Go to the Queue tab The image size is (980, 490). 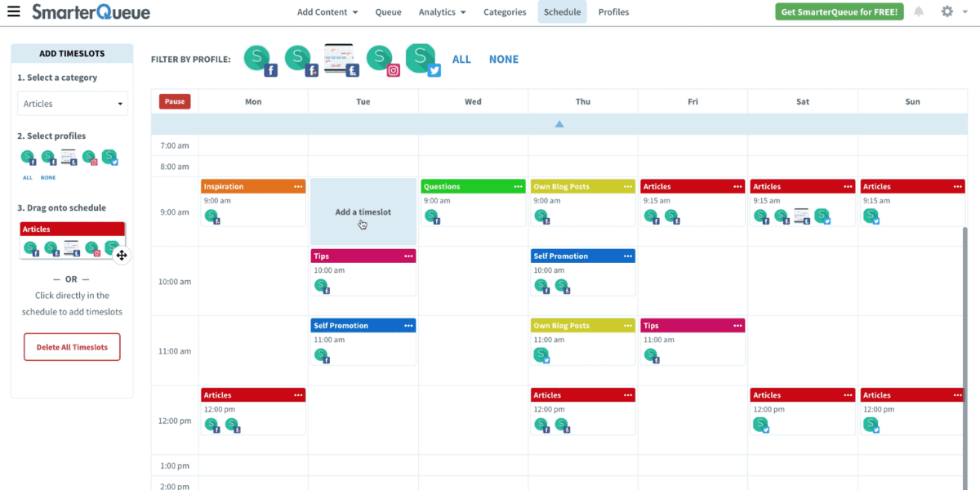(x=388, y=11)
